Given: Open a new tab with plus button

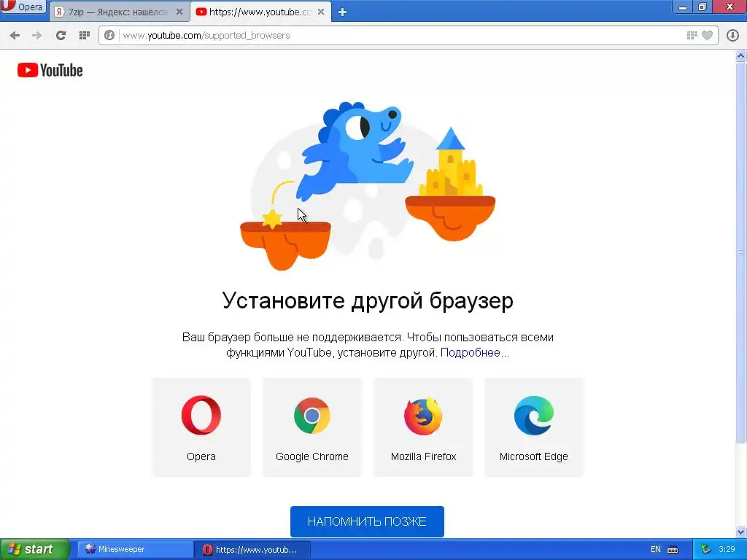Looking at the screenshot, I should 342,12.
